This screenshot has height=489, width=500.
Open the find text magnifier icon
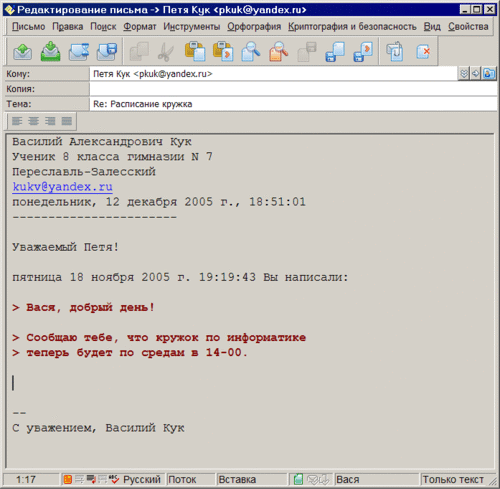pos(251,52)
